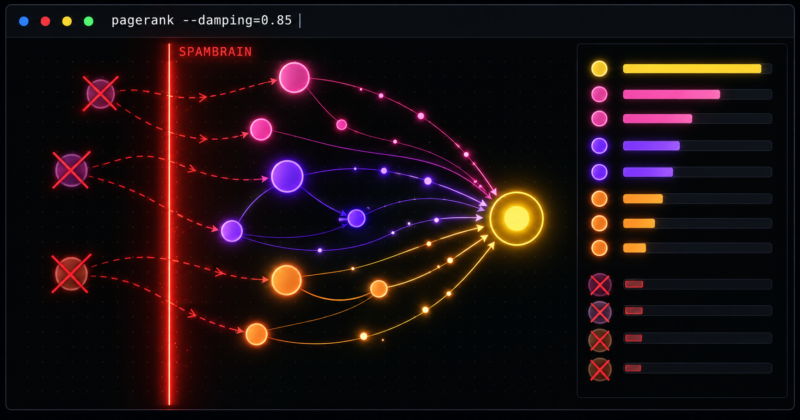Click the second crossed-out purple legend icon
Screen dimensions: 800x420
[x=599, y=312]
